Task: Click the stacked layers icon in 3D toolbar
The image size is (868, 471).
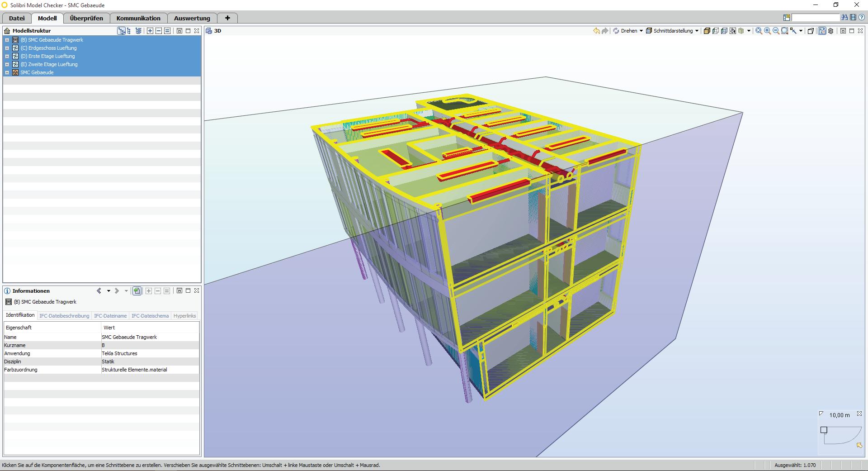Action: tap(831, 31)
